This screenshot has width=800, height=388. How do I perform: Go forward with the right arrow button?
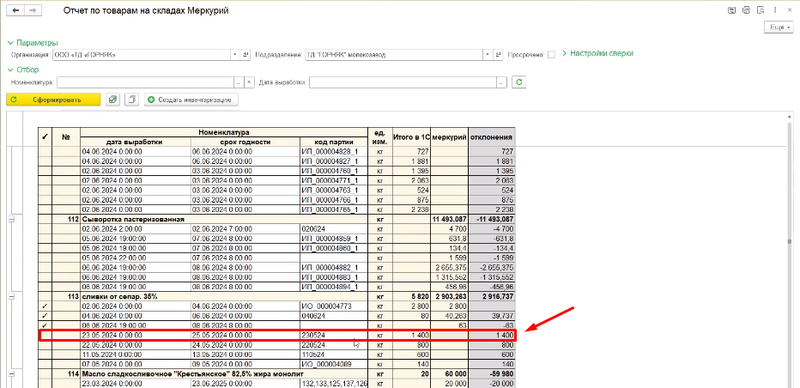click(32, 11)
